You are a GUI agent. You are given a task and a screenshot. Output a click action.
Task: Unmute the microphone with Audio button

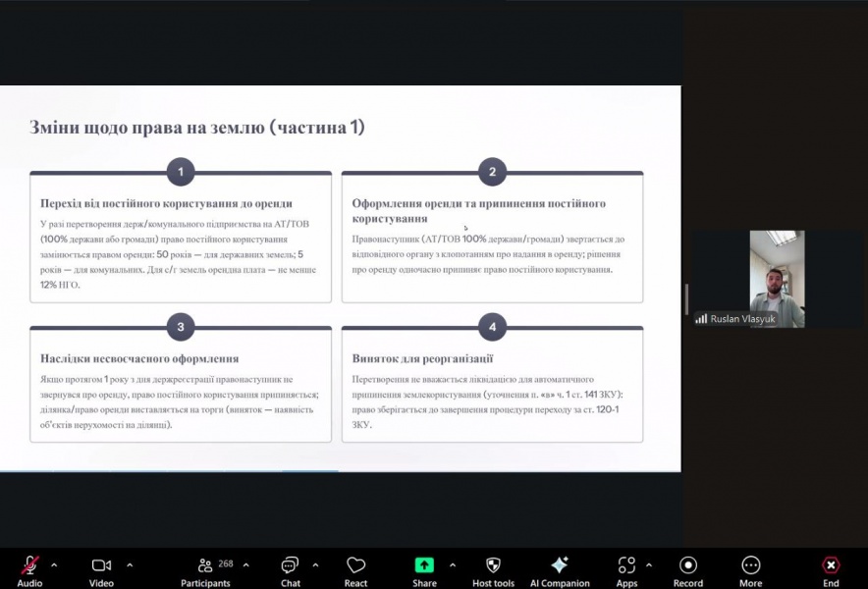29,565
